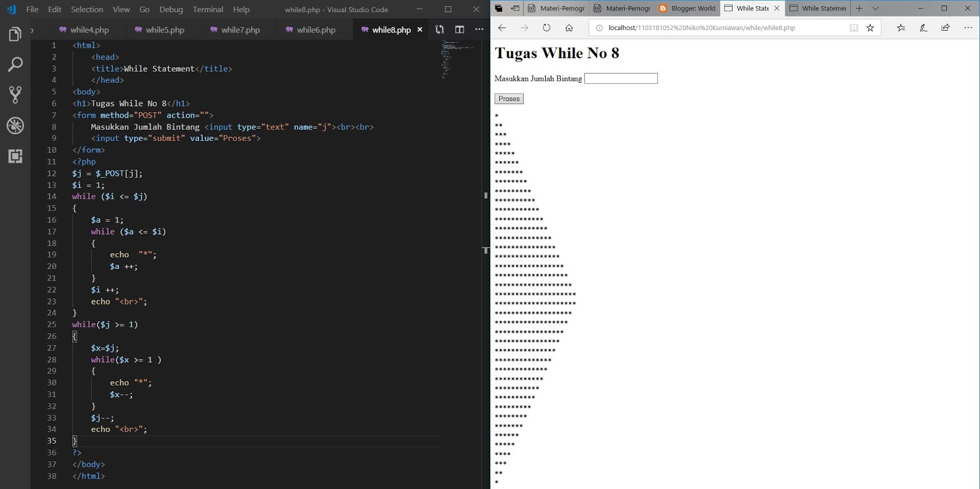Click line number 14 in the gutter
Image resolution: width=980 pixels, height=489 pixels.
point(51,196)
